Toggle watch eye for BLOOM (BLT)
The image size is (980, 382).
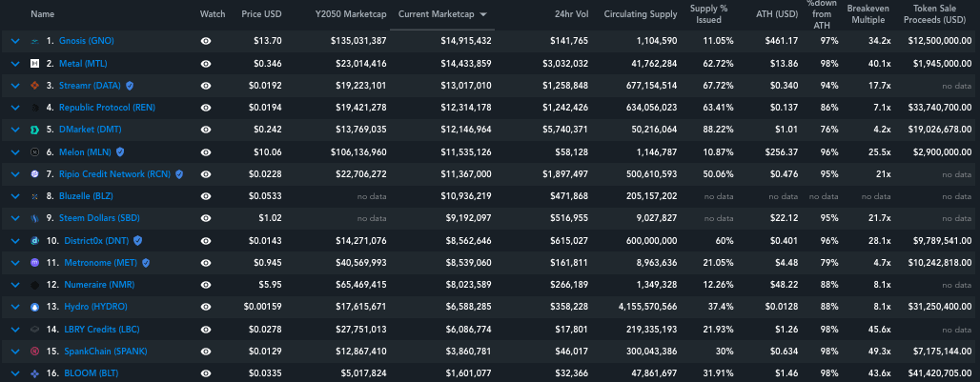206,373
